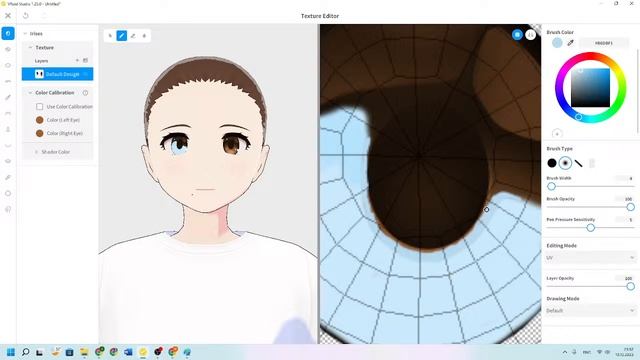Collapse the Color Calibration section
The width and height of the screenshot is (640, 360).
point(30,93)
